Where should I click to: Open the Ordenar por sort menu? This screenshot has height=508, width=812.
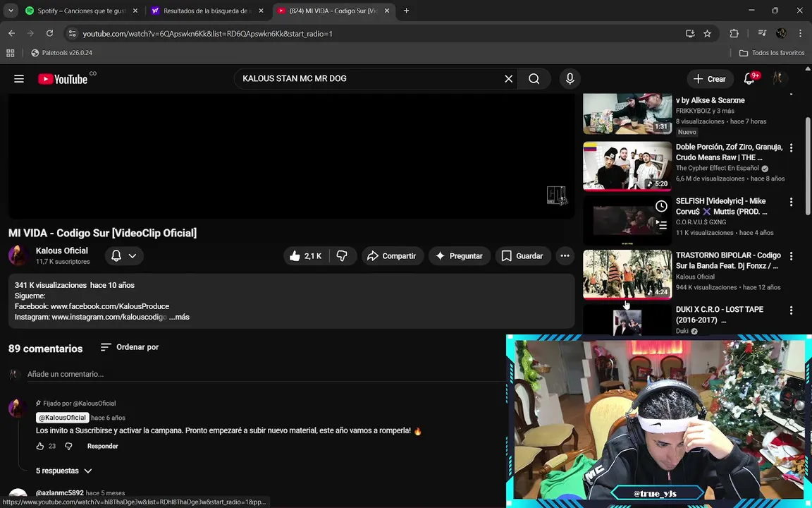[x=130, y=347]
